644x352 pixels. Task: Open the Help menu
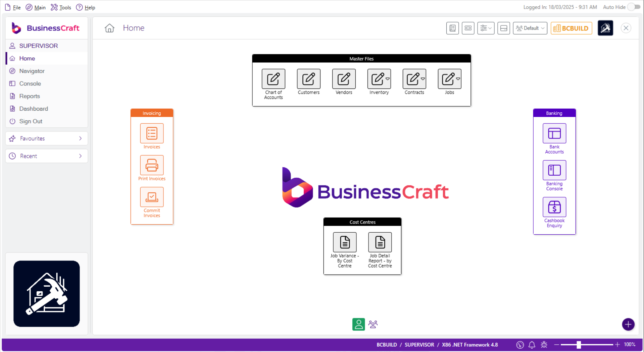click(x=86, y=7)
